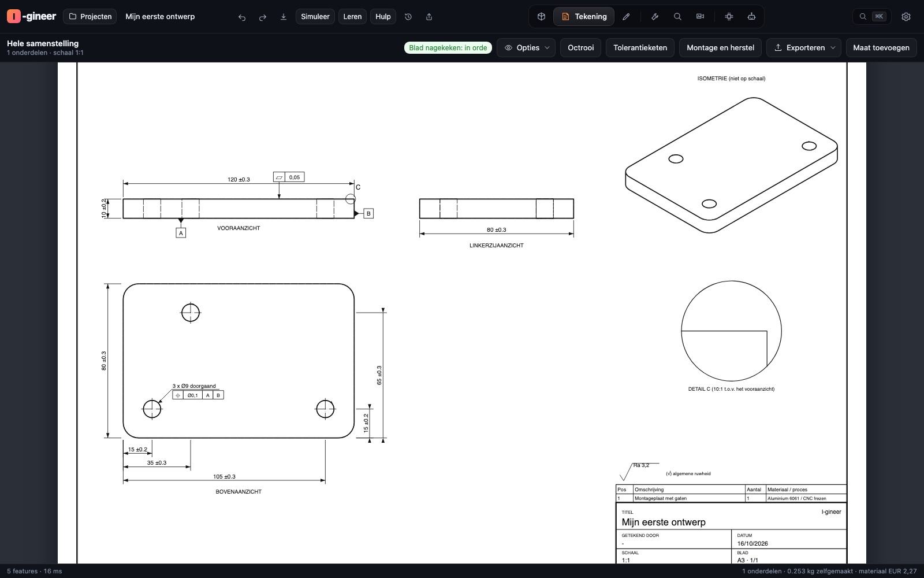Screen dimensions: 924x578
Task: Open the settings gear
Action: [906, 17]
